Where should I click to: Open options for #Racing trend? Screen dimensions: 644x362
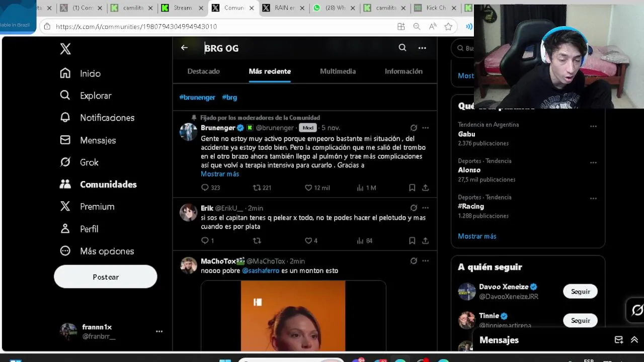tap(593, 199)
